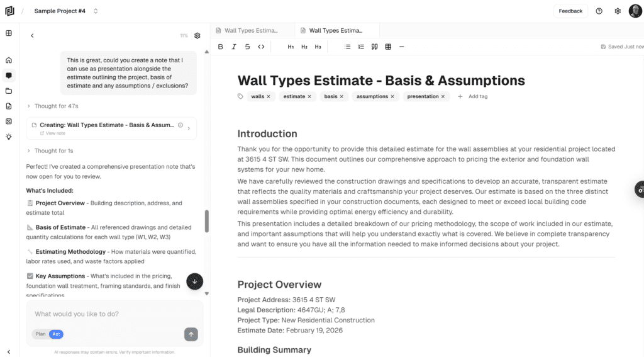The width and height of the screenshot is (644, 357).
Task: Switch to the first Wall Types Estimate tab
Action: (x=251, y=30)
